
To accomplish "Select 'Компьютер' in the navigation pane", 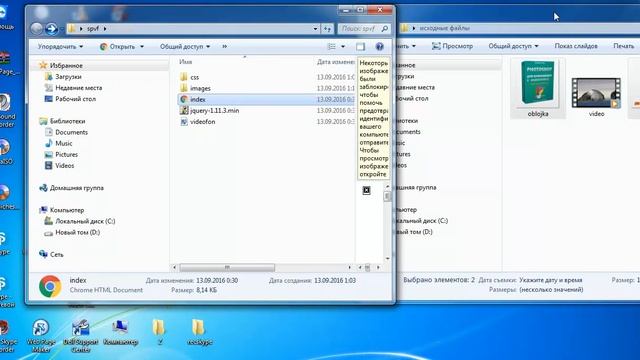I will click(67, 210).
